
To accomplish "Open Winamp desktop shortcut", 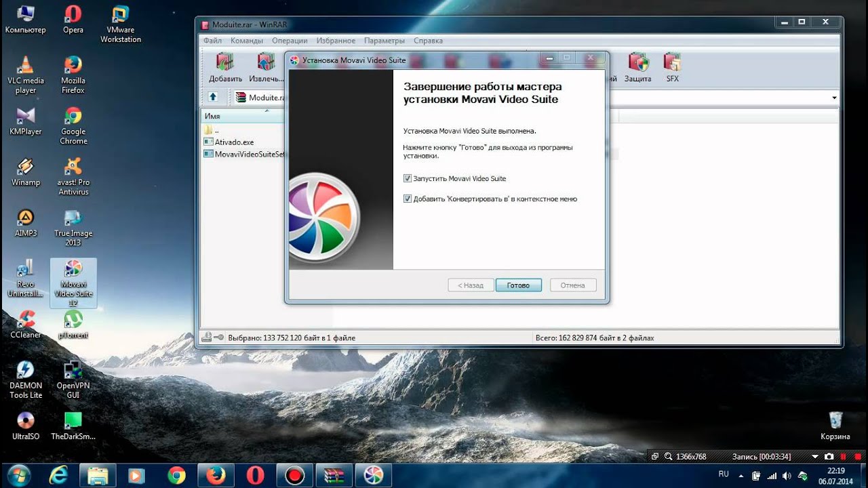I will coord(26,172).
